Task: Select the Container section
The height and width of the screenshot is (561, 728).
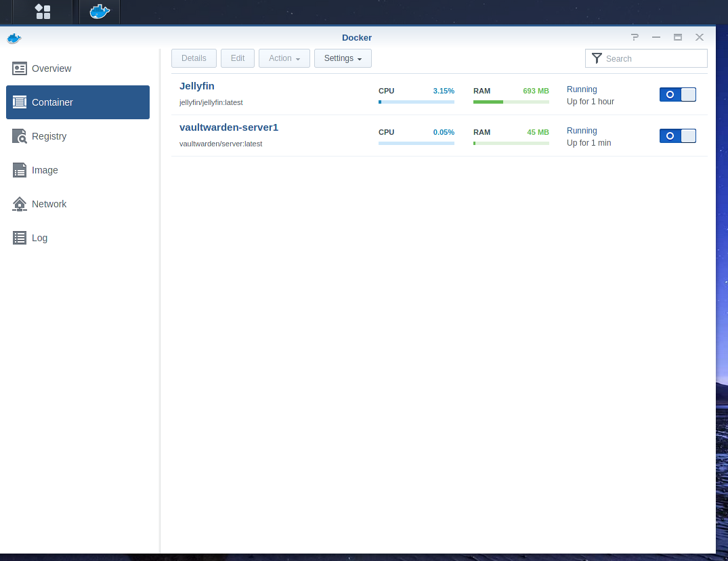Action: (x=77, y=102)
